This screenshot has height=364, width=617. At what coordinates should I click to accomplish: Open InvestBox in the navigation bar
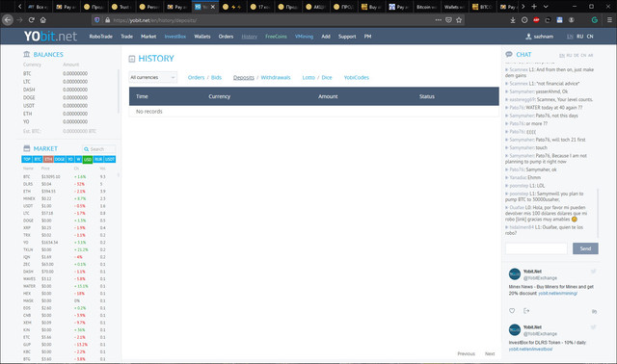175,37
